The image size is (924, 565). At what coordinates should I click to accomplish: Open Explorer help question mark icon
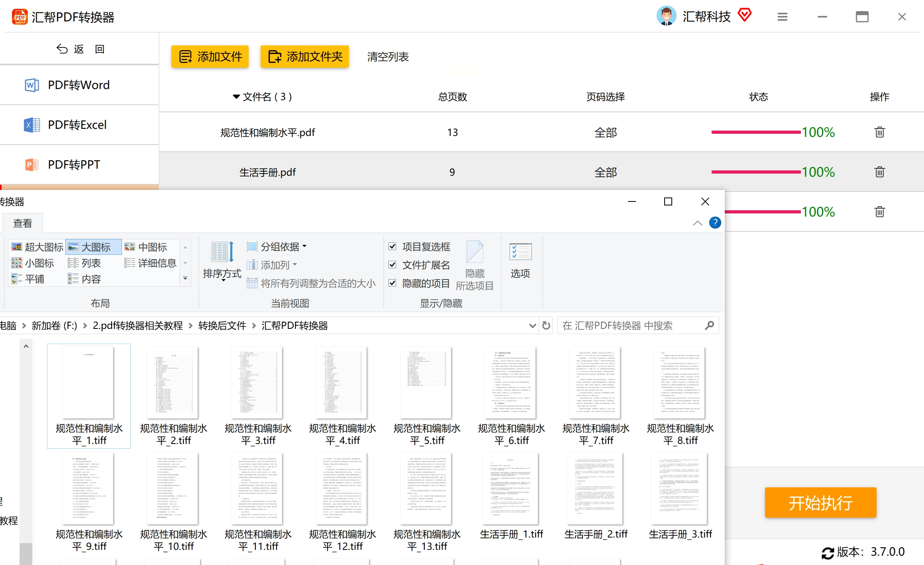click(x=715, y=223)
